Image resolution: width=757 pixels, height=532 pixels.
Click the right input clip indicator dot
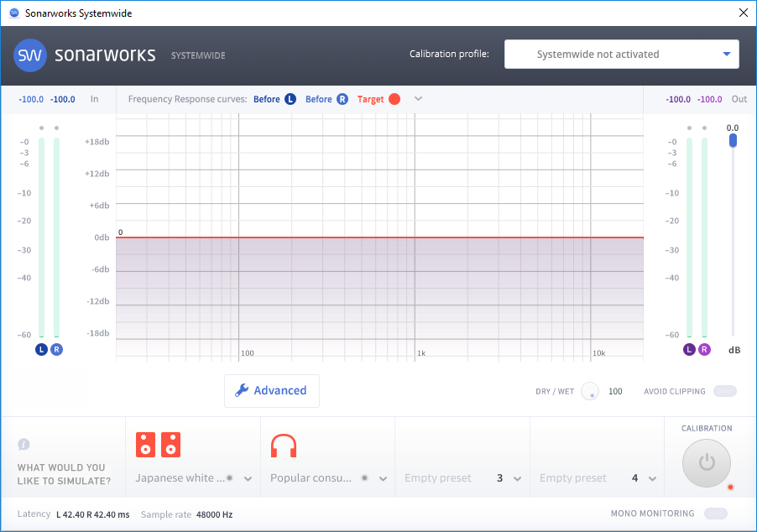pyautogui.click(x=56, y=128)
